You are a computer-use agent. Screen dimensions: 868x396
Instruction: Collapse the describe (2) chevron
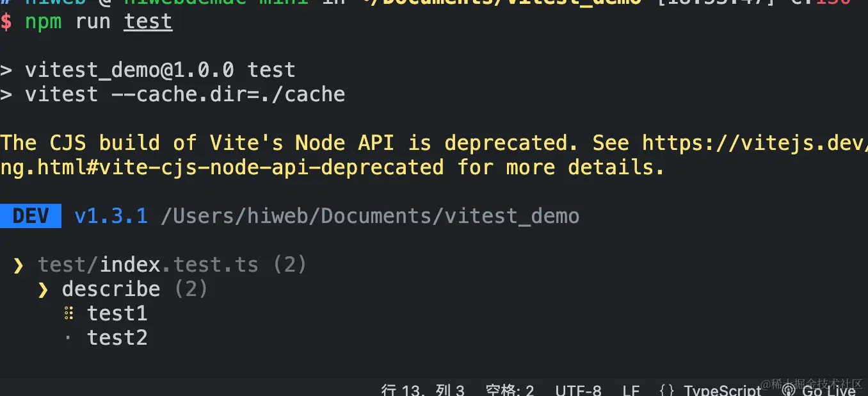pyautogui.click(x=43, y=289)
